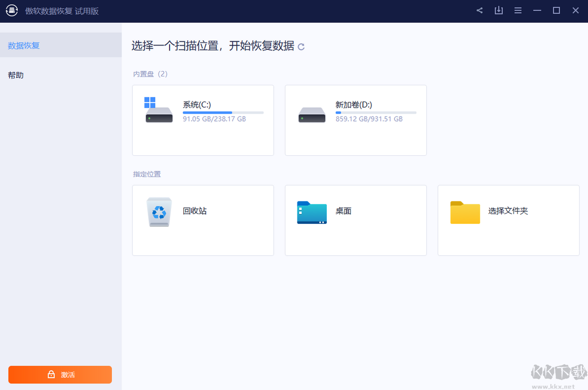
Task: Select the 系统(C:) drive label
Action: click(x=197, y=104)
